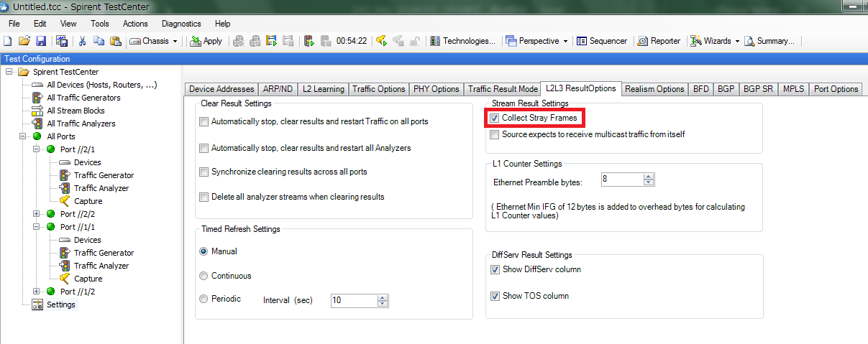Switch to Device Addresses tab
This screenshot has width=868, height=344.
click(221, 89)
